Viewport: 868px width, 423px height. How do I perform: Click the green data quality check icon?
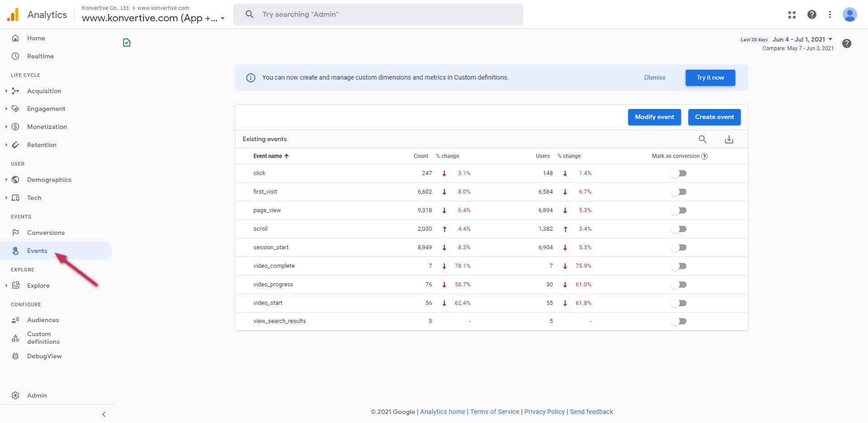pos(127,43)
